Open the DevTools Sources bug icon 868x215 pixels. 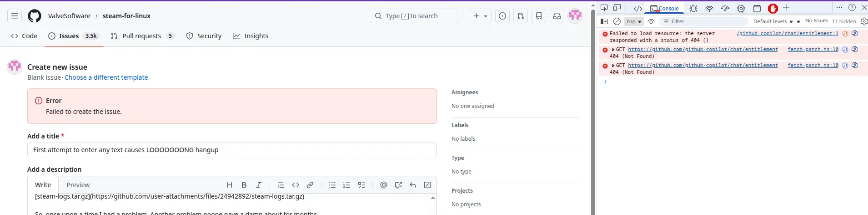pyautogui.click(x=693, y=8)
